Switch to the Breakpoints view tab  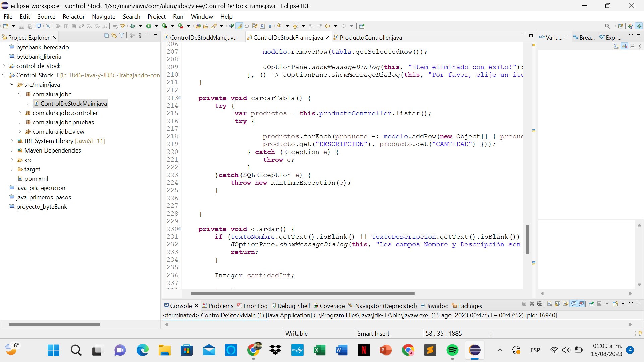pos(584,38)
